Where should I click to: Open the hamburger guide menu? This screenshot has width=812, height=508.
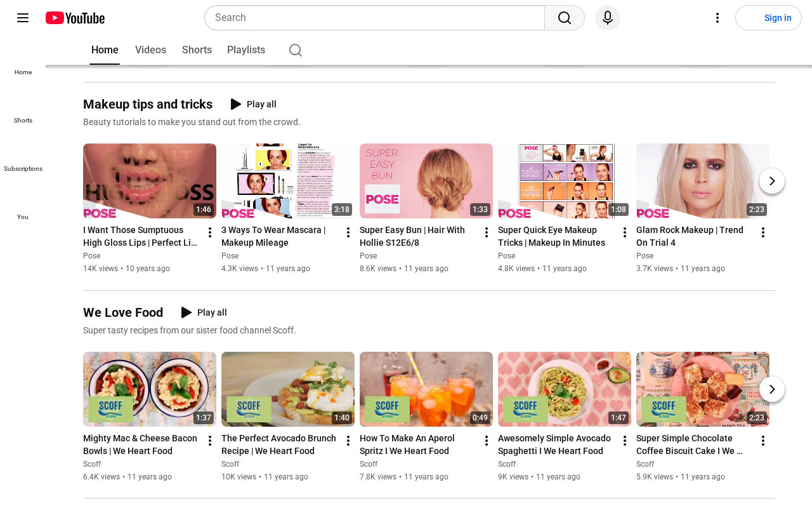coord(23,18)
